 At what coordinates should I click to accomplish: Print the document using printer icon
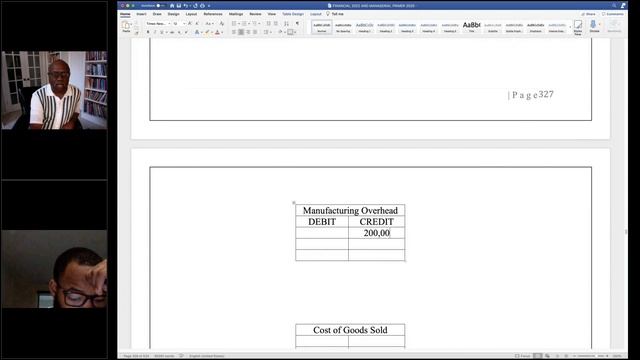pyautogui.click(x=203, y=6)
